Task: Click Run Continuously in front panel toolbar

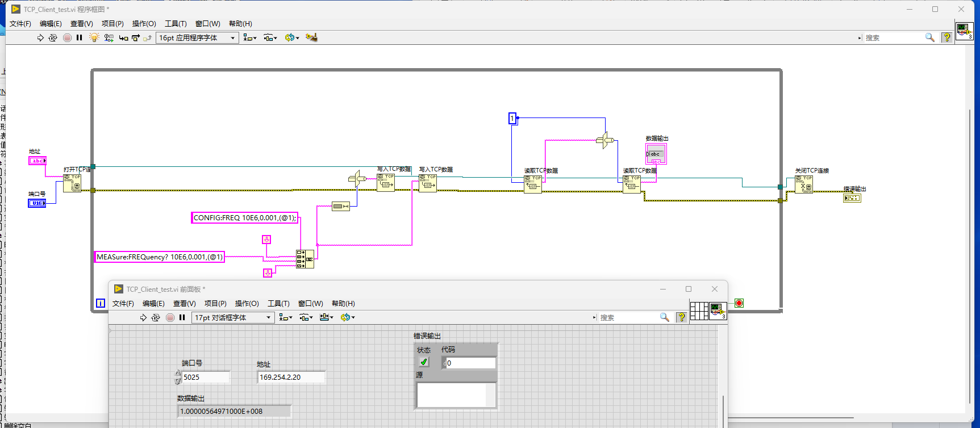Action: pyautogui.click(x=156, y=317)
